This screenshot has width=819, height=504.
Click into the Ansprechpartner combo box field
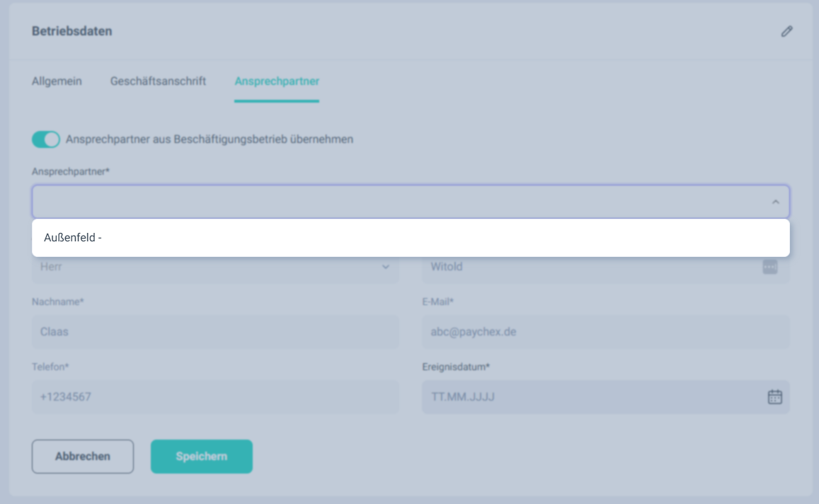coord(396,202)
